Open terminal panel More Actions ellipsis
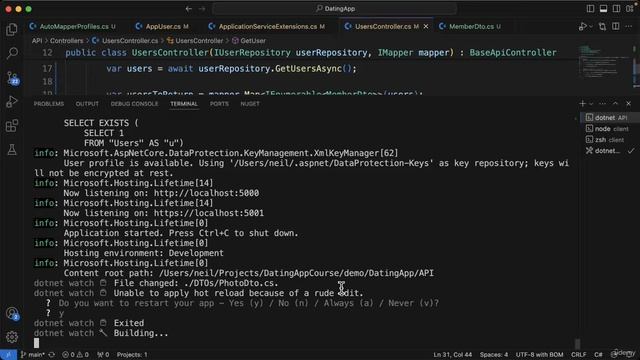 coord(602,104)
